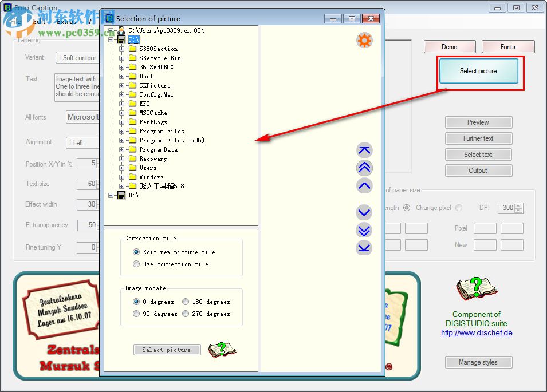Jump to first picture arrow icon
Viewport: 547px width, 392px height.
[x=364, y=150]
